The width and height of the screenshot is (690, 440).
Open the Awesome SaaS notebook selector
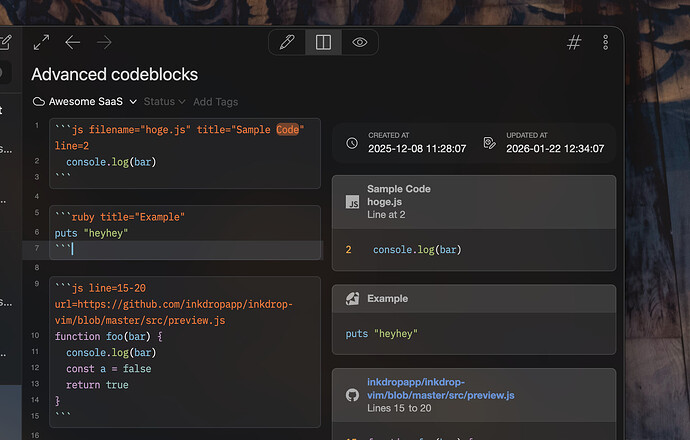tap(84, 101)
